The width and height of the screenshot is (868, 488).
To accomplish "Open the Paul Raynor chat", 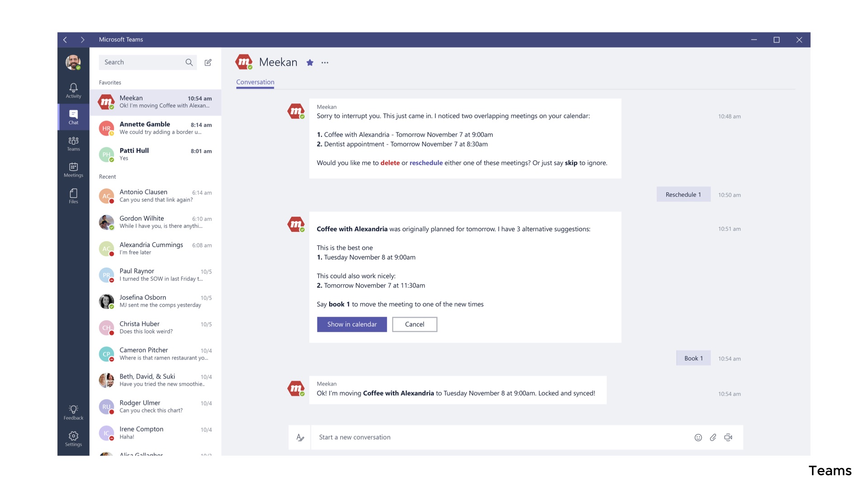I will coord(156,275).
